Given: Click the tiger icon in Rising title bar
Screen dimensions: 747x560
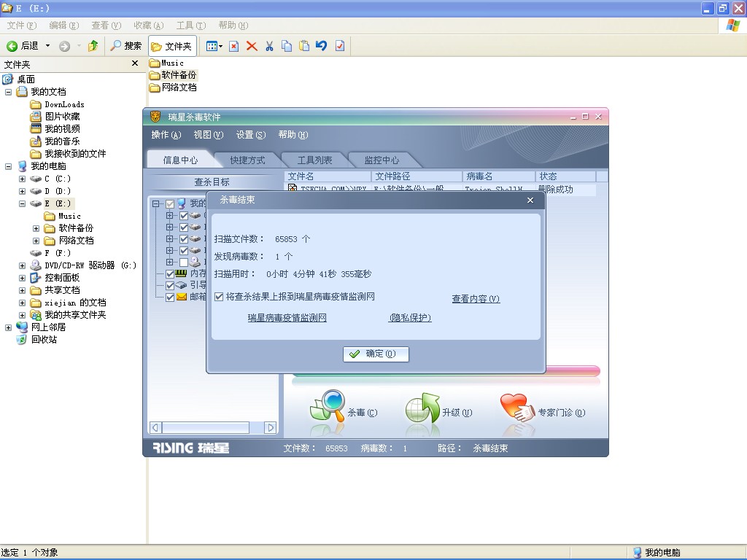Looking at the screenshot, I should pyautogui.click(x=155, y=117).
